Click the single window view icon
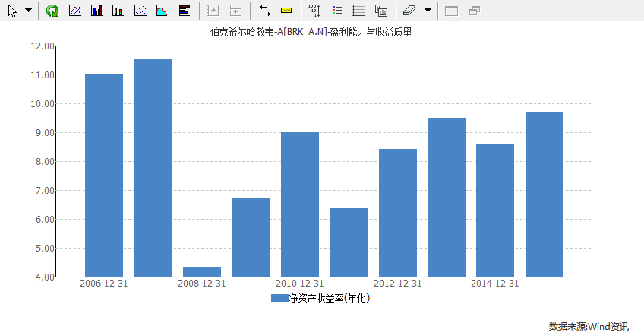This screenshot has height=333, width=644. [451, 11]
